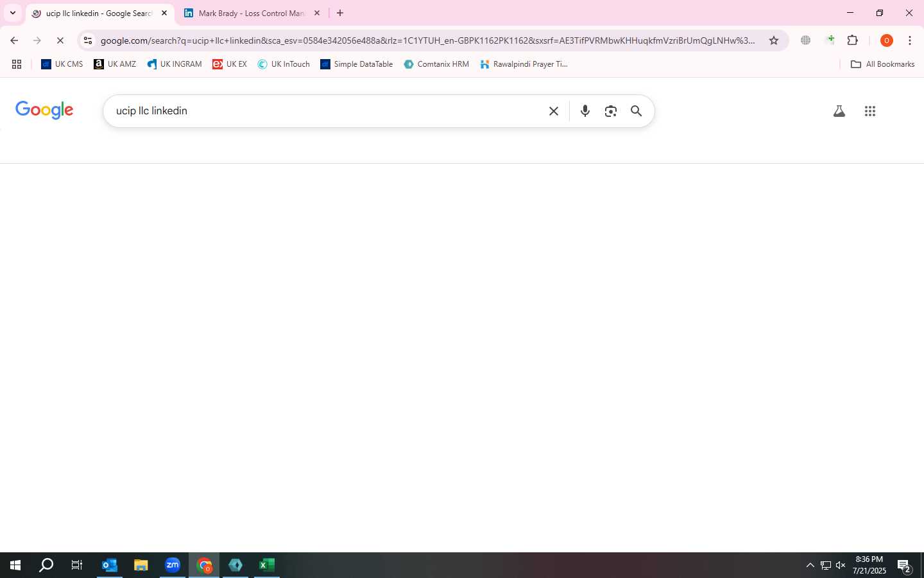Screen dimensions: 924x578
Task: Open clock and calendar showing 8:36 PM
Action: point(869,565)
